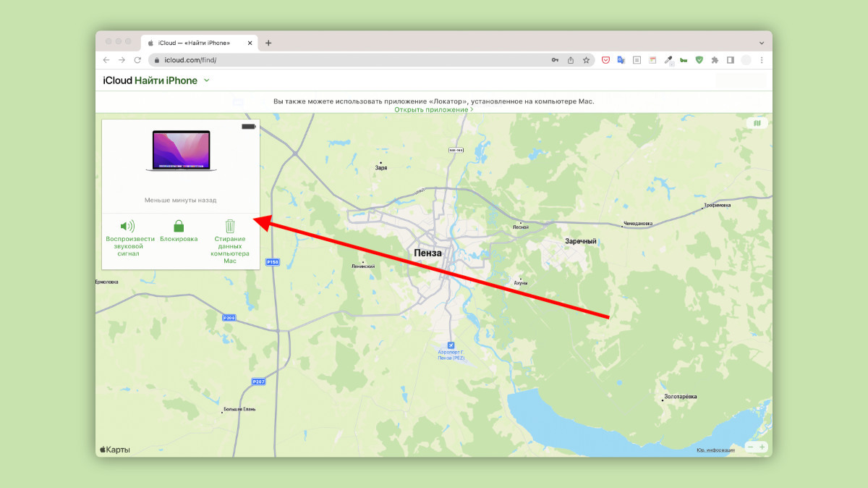This screenshot has width=868, height=488.
Task: Reload the iCloud page
Action: pos(137,60)
